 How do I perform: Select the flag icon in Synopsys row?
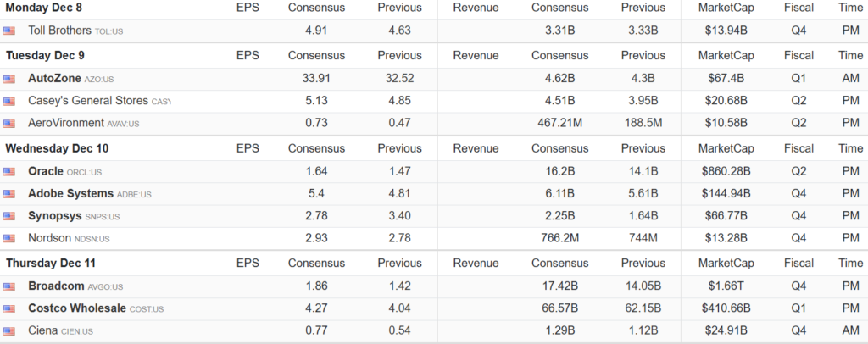tap(9, 216)
